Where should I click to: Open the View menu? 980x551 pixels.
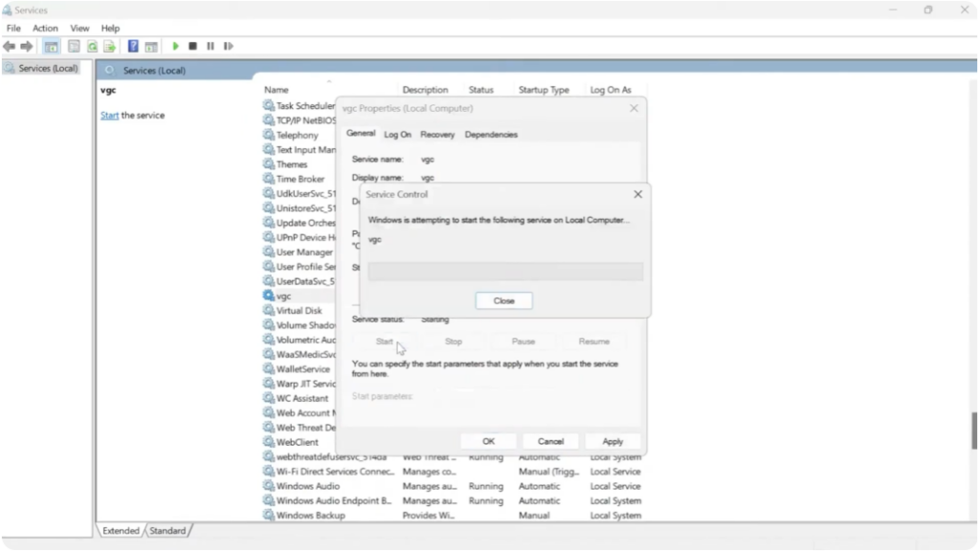click(79, 28)
